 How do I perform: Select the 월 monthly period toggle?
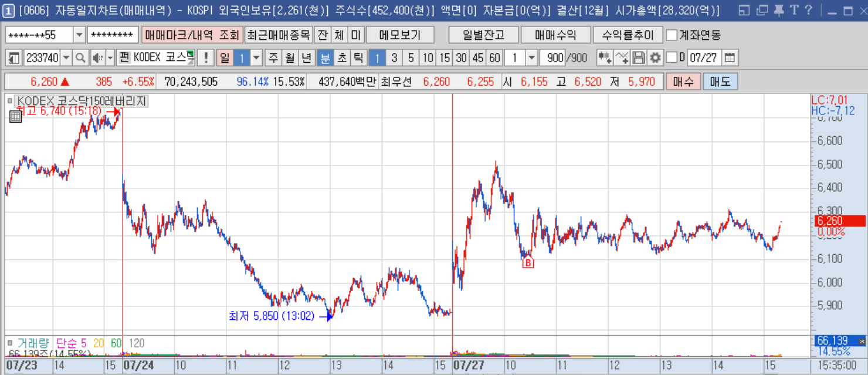point(290,58)
